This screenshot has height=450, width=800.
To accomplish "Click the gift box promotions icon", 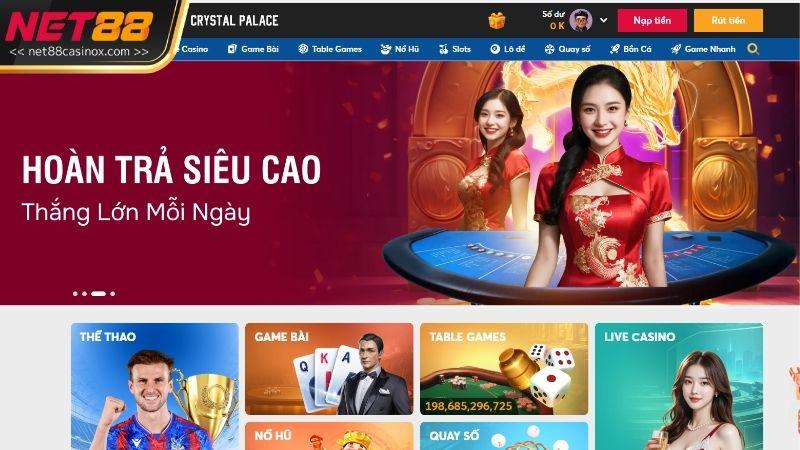I will [x=496, y=21].
